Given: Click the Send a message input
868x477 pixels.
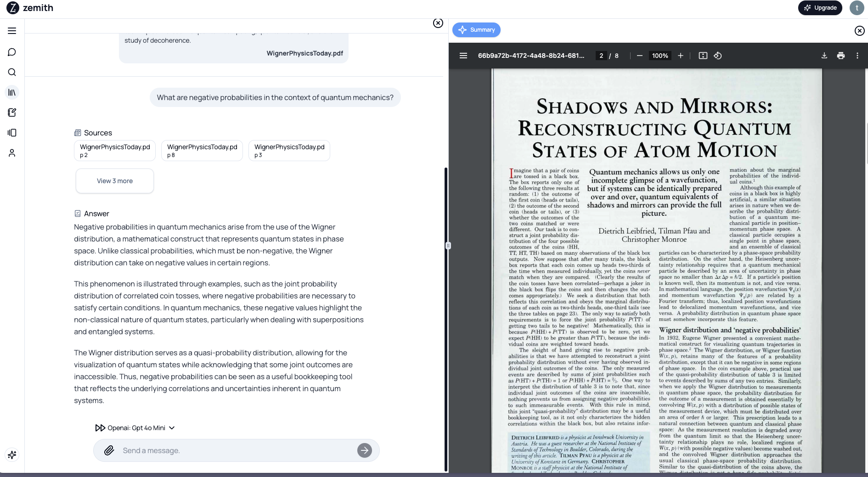Looking at the screenshot, I should (x=237, y=450).
